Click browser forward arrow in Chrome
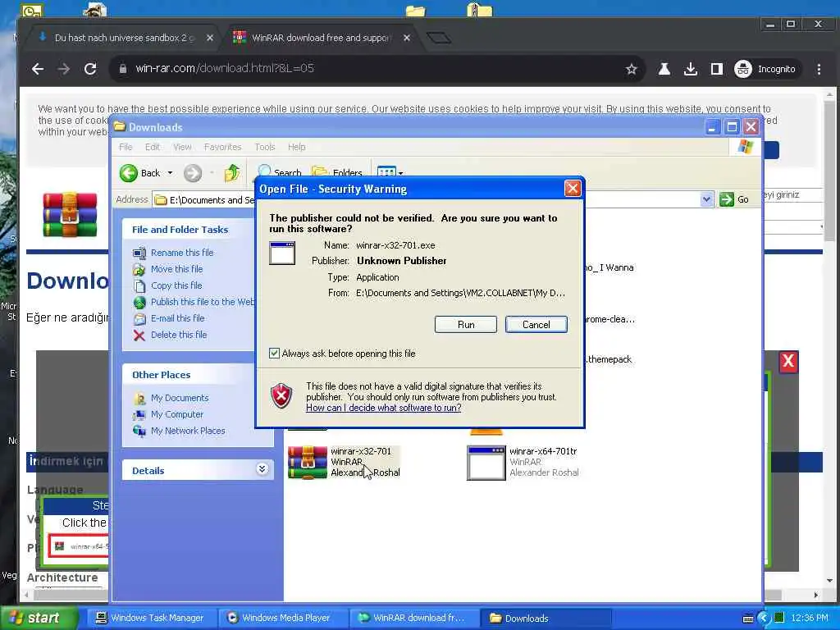The image size is (840, 630). point(64,69)
